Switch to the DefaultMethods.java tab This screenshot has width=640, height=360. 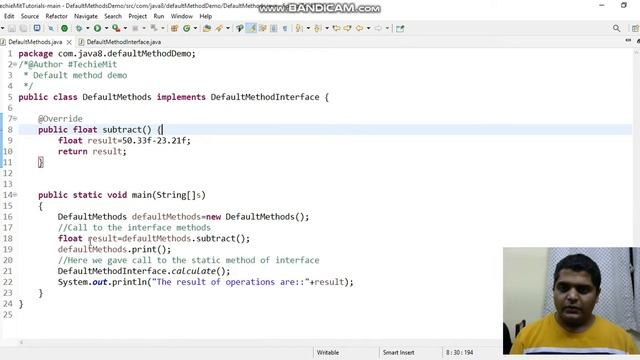pyautogui.click(x=35, y=42)
